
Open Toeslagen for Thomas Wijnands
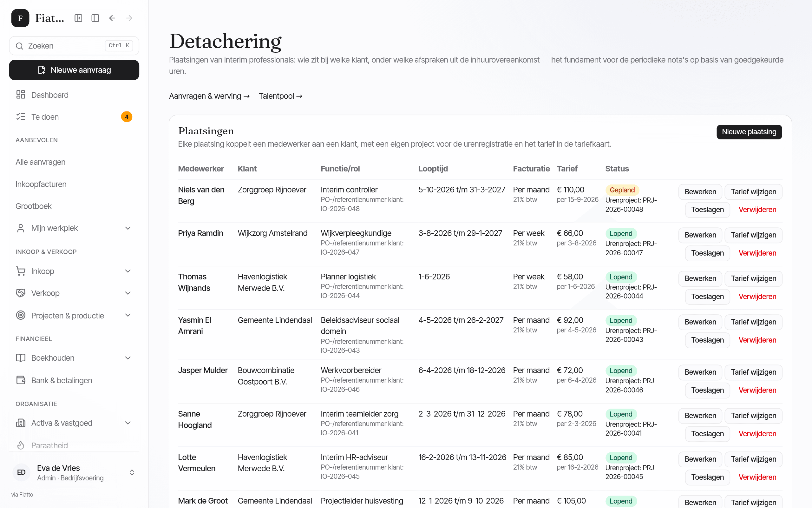coord(707,297)
